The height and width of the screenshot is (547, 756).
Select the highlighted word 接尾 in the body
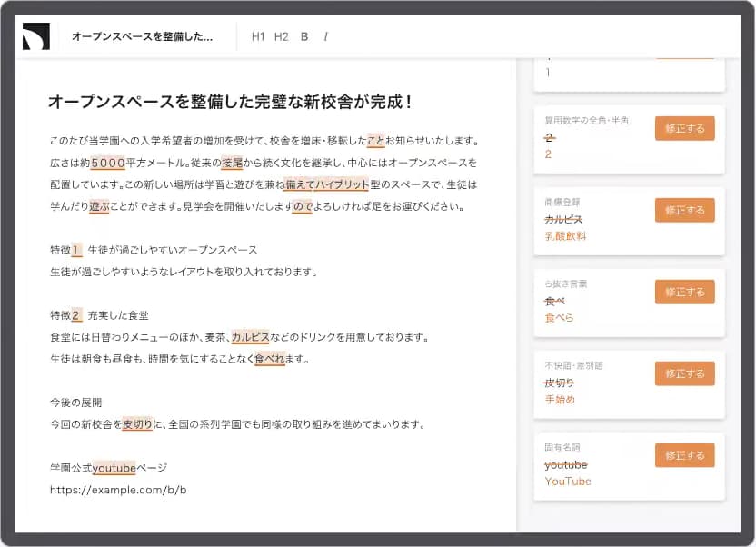pos(232,163)
